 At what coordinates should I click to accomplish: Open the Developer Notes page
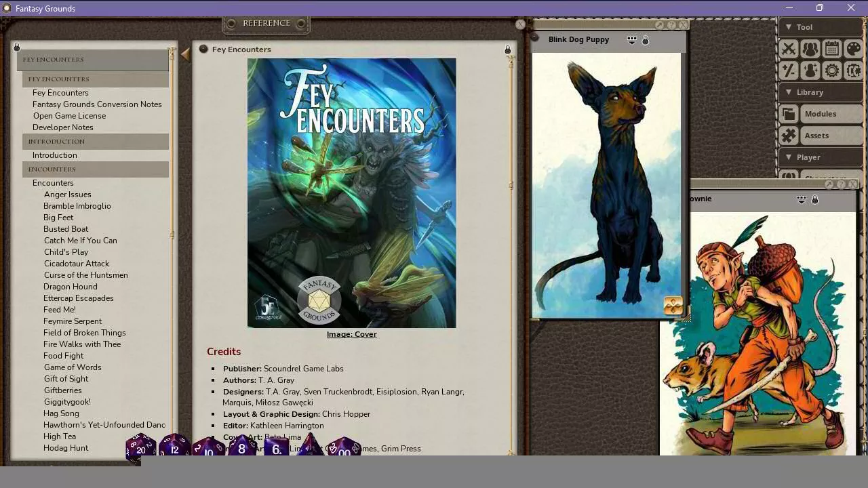click(63, 127)
